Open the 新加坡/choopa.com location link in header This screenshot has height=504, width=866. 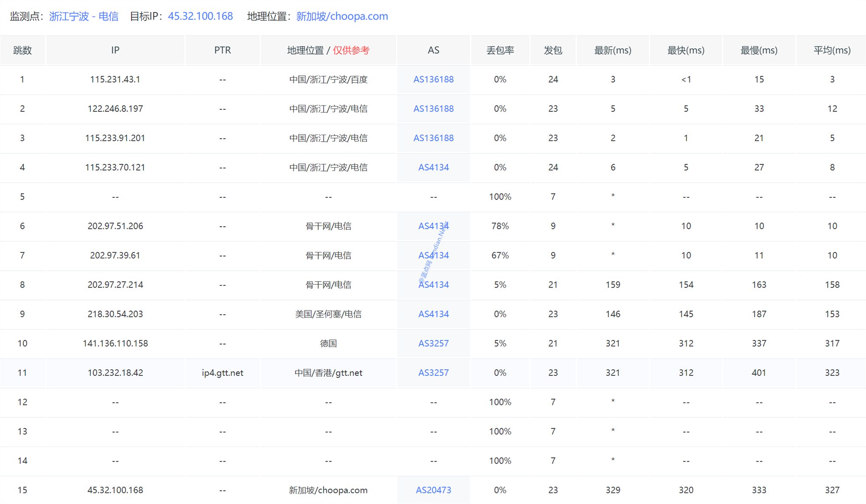coord(342,16)
